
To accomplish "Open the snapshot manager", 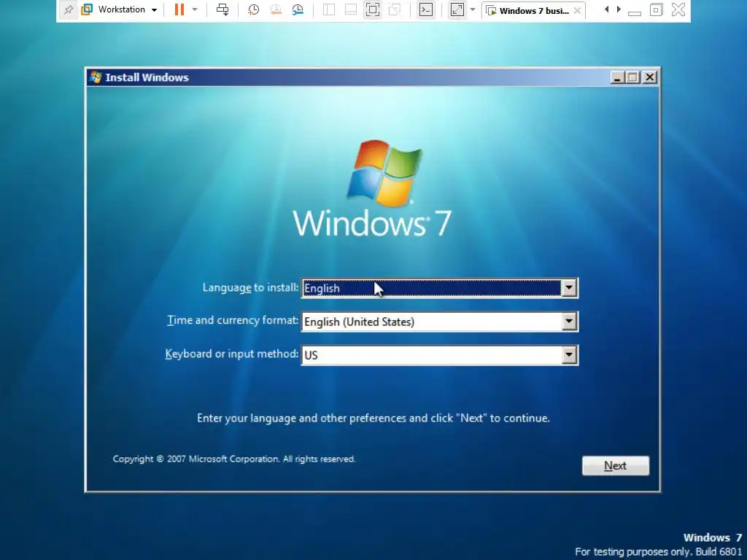I will click(x=298, y=9).
